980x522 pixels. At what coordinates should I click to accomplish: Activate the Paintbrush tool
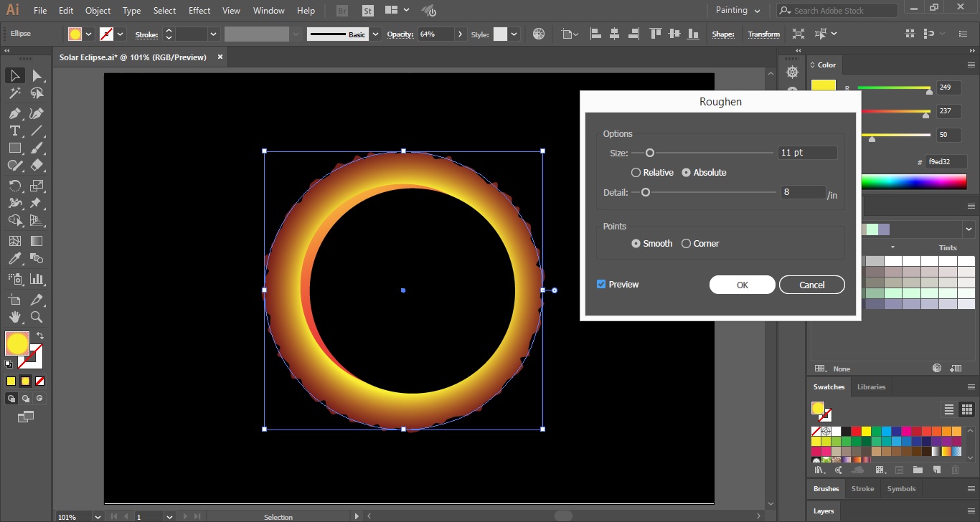[36, 148]
